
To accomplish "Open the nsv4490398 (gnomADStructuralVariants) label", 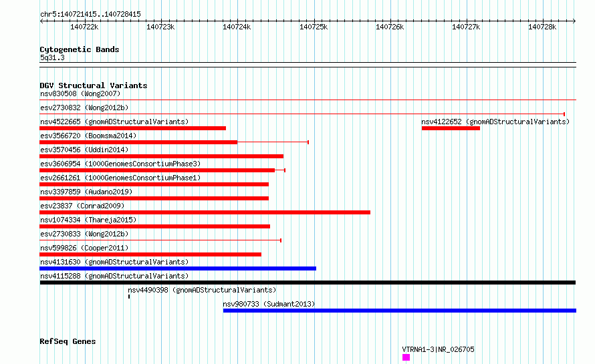I will click(x=202, y=290).
